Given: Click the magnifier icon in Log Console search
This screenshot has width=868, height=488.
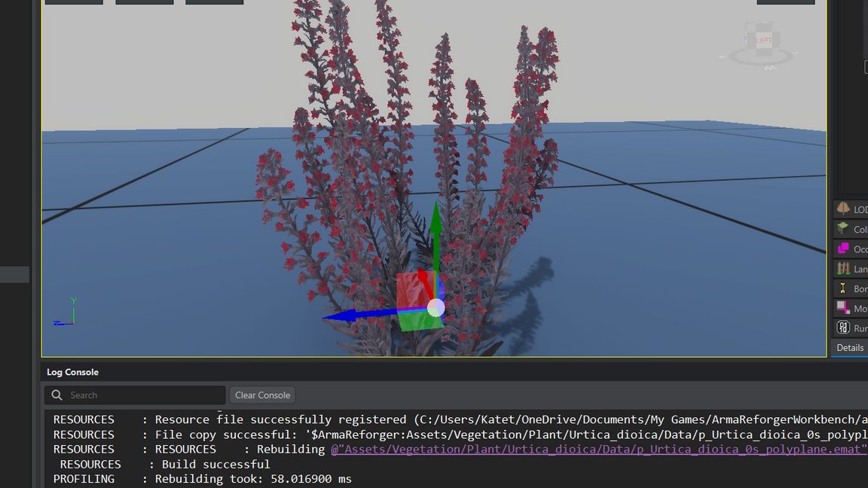Looking at the screenshot, I should click(57, 395).
